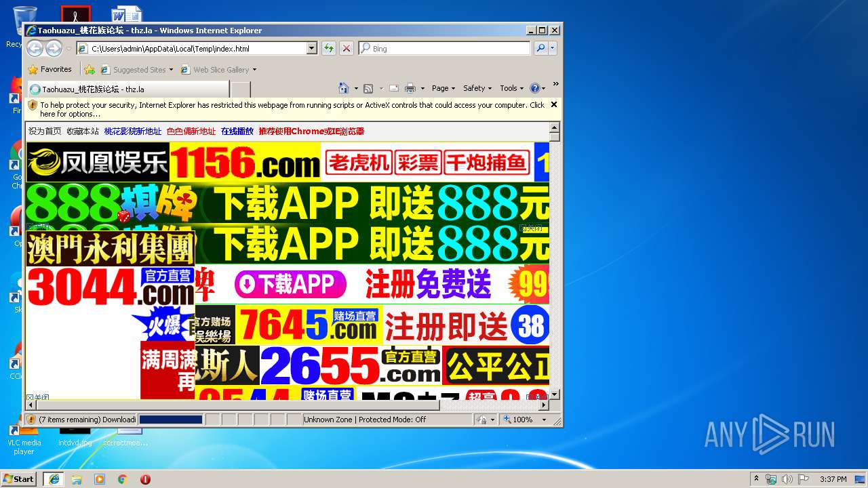Click the 澳門永利集團 3044.com floating ad
Image resolution: width=868 pixels, height=488 pixels.
111,270
